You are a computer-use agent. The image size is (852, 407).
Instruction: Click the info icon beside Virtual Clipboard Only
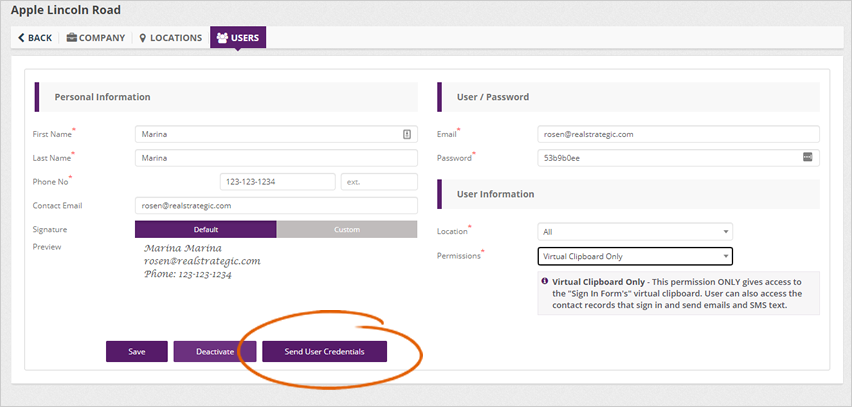click(x=545, y=282)
